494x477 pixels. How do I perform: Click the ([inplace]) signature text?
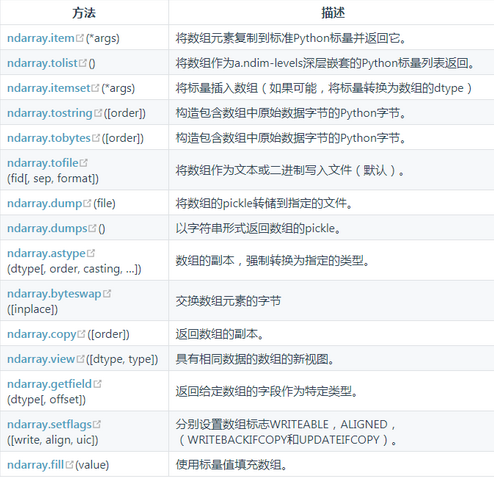tap(32, 309)
